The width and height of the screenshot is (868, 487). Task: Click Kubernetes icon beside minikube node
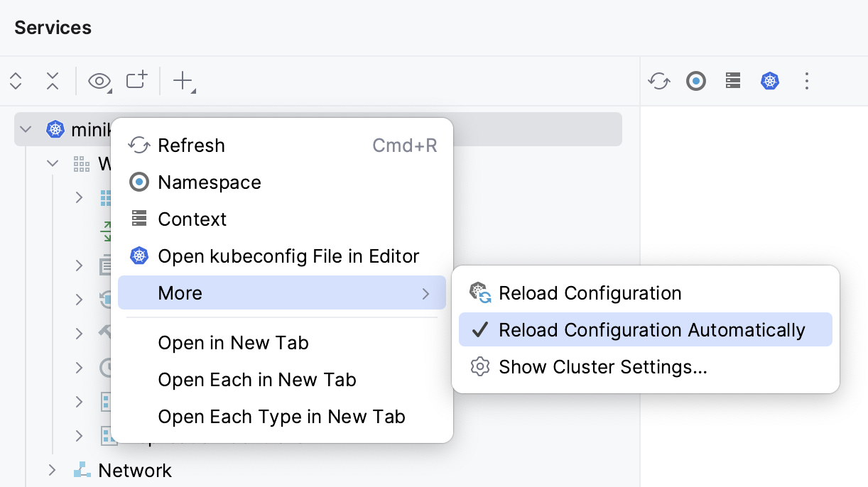click(55, 129)
